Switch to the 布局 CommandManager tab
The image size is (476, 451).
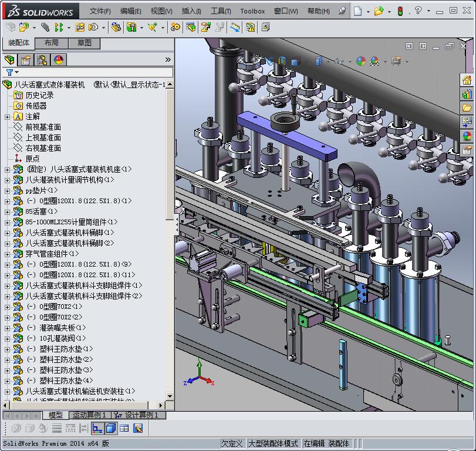coord(52,43)
